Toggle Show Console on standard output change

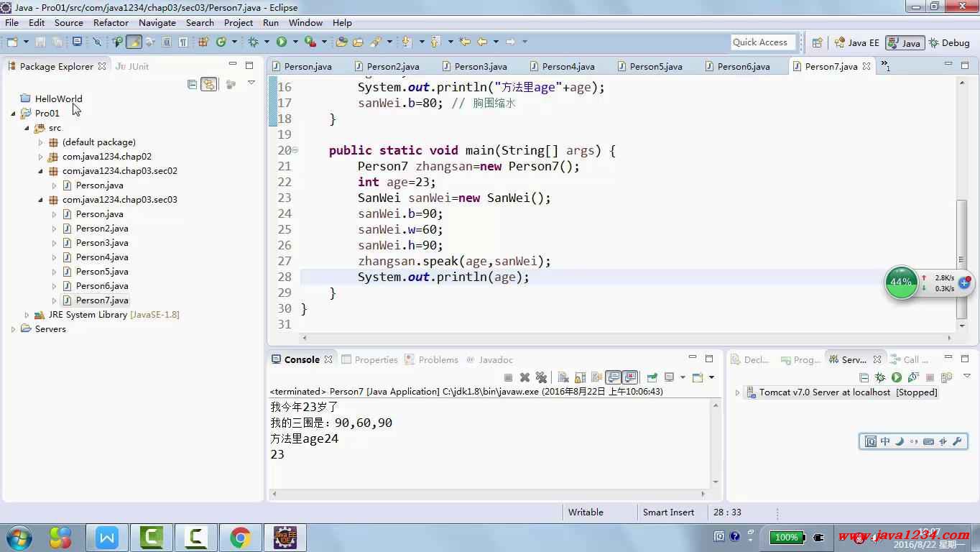coord(614,377)
